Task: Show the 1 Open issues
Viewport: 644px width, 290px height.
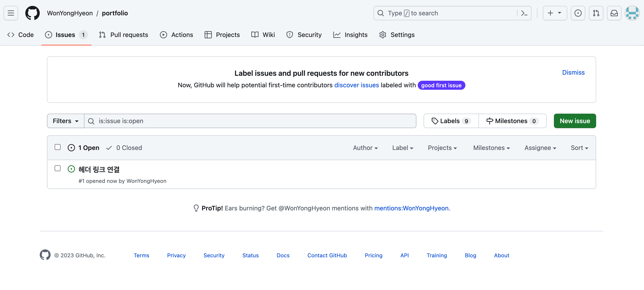Action: 84,148
